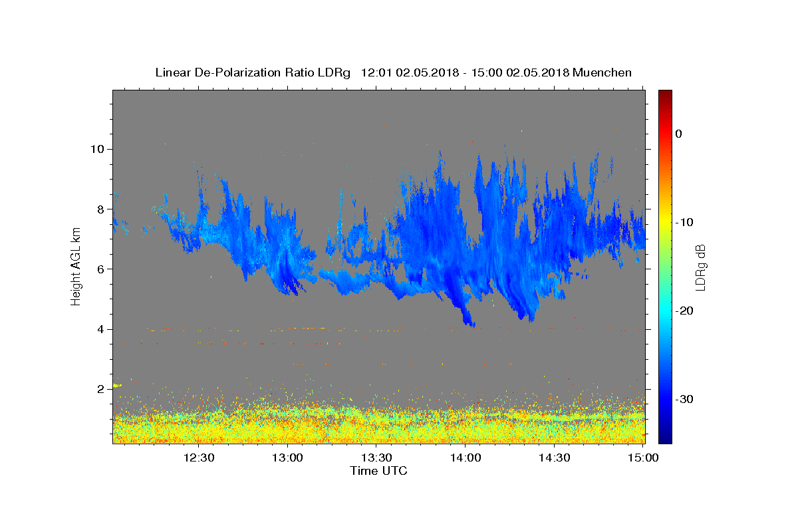798x532 pixels.
Task: Click the height tick label 8
Action: click(101, 209)
